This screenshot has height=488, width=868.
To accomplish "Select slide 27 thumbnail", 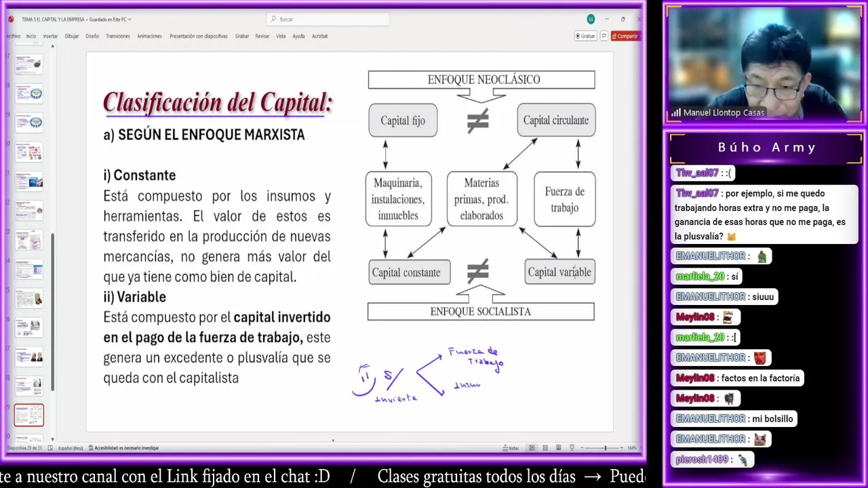I will pos(29,357).
